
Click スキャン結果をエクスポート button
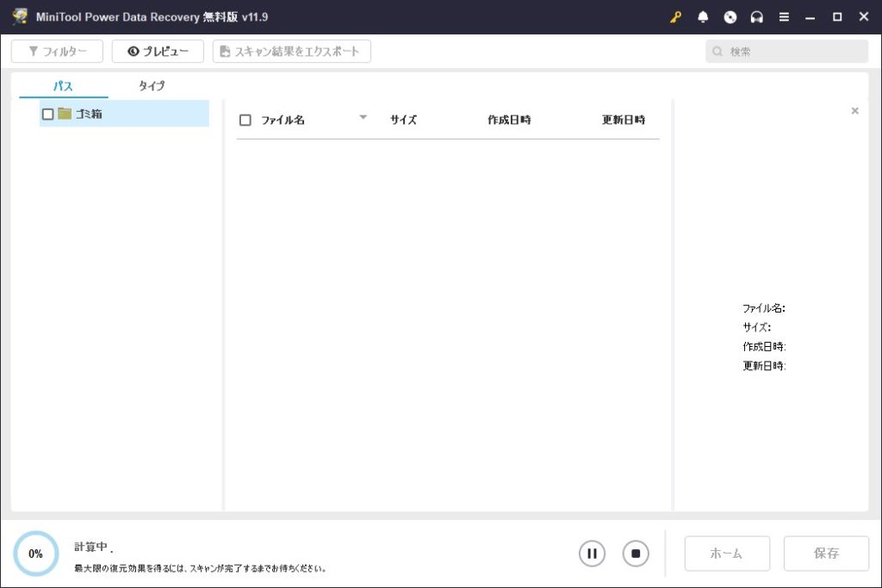click(291, 52)
